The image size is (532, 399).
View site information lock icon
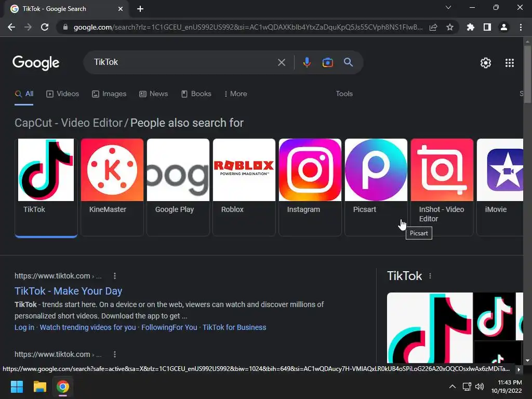[x=65, y=27]
